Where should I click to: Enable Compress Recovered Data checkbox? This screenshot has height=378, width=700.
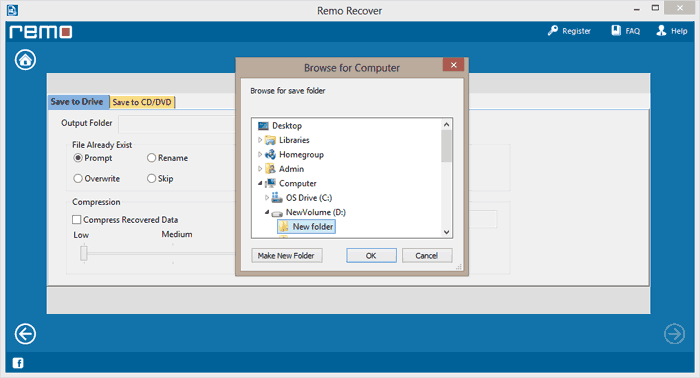click(x=77, y=220)
